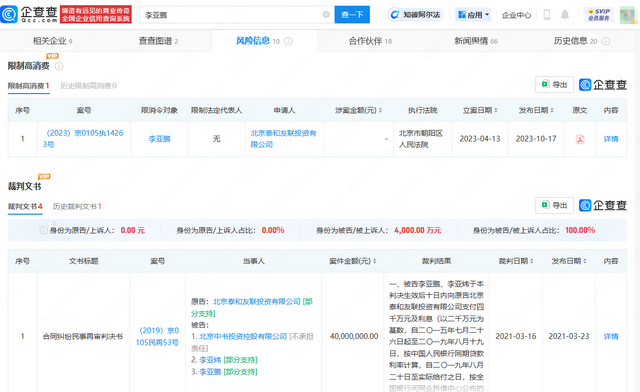Open user avatar menu
This screenshot has height=392, width=640.
629,15
